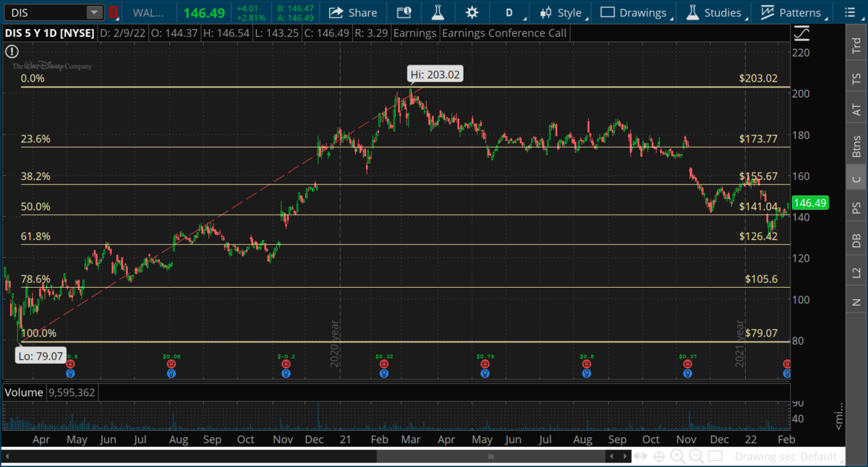Image resolution: width=868 pixels, height=467 pixels.
Task: Click the zoom-in magnifier icon
Action: 678,456
